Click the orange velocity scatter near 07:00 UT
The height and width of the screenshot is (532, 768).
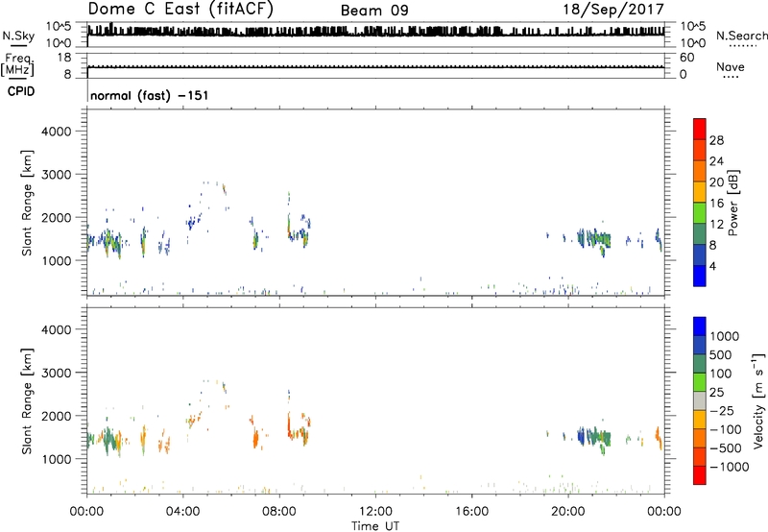click(255, 438)
